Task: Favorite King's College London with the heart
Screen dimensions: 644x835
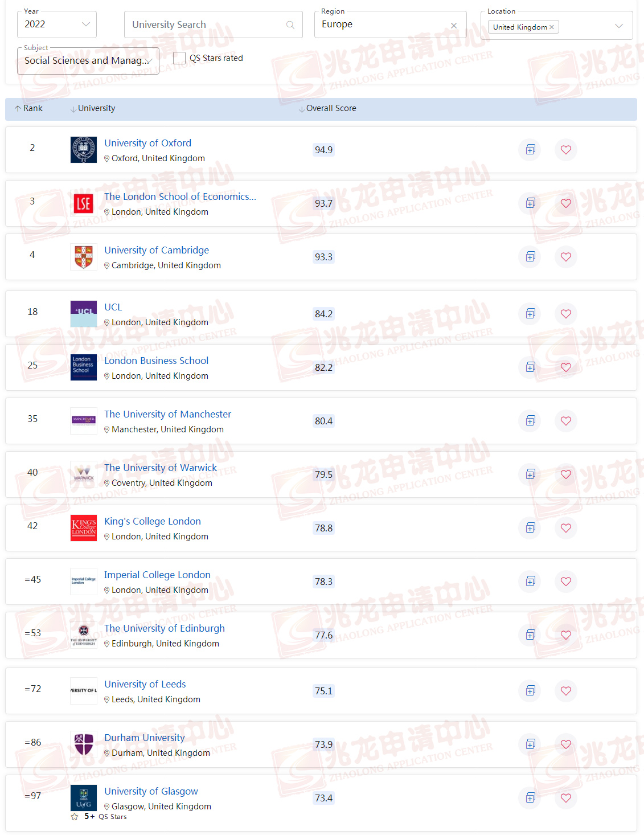Action: point(565,528)
